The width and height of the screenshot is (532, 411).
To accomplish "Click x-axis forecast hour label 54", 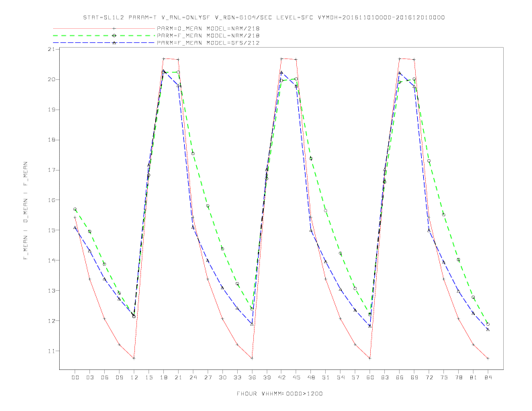I will 341,377.
